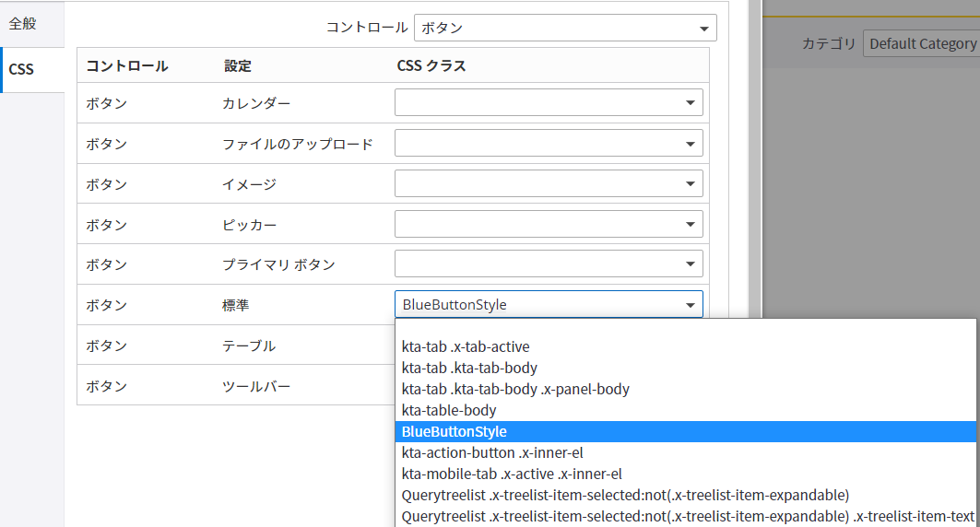Viewport: 980px width, 527px height.
Task: Select the blank entry at list top
Action: pos(684,328)
